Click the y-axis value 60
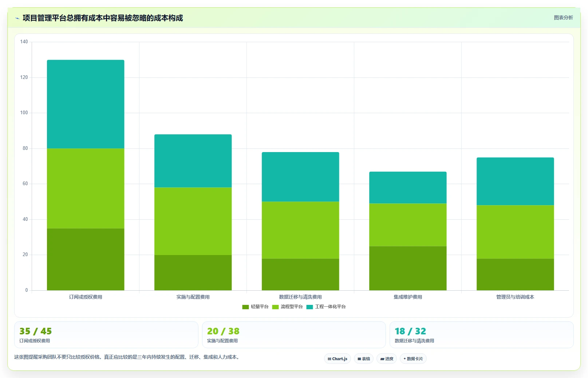 (25, 184)
